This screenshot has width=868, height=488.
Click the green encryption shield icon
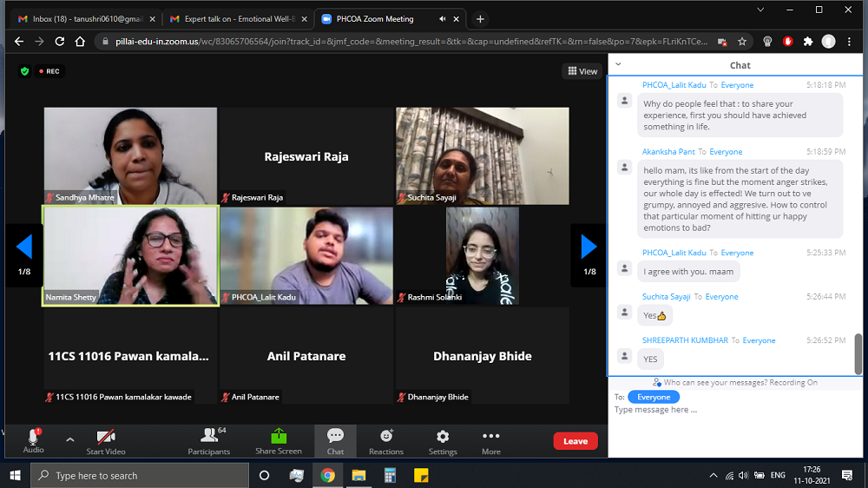[24, 71]
